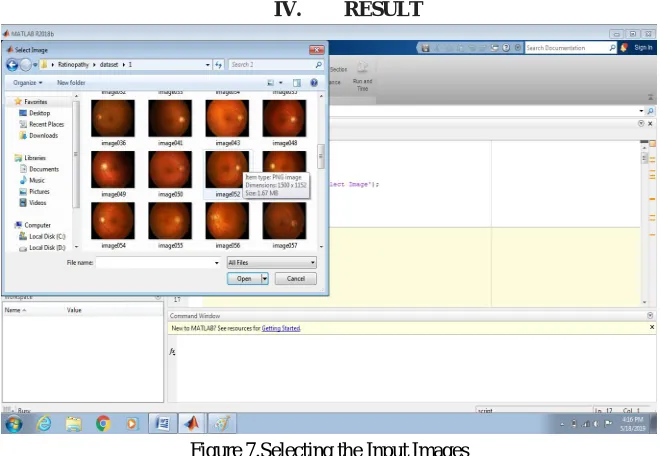Open MATLAB Help question-mark icon
Viewport: 660px width, 456px height.
pyautogui.click(x=506, y=48)
